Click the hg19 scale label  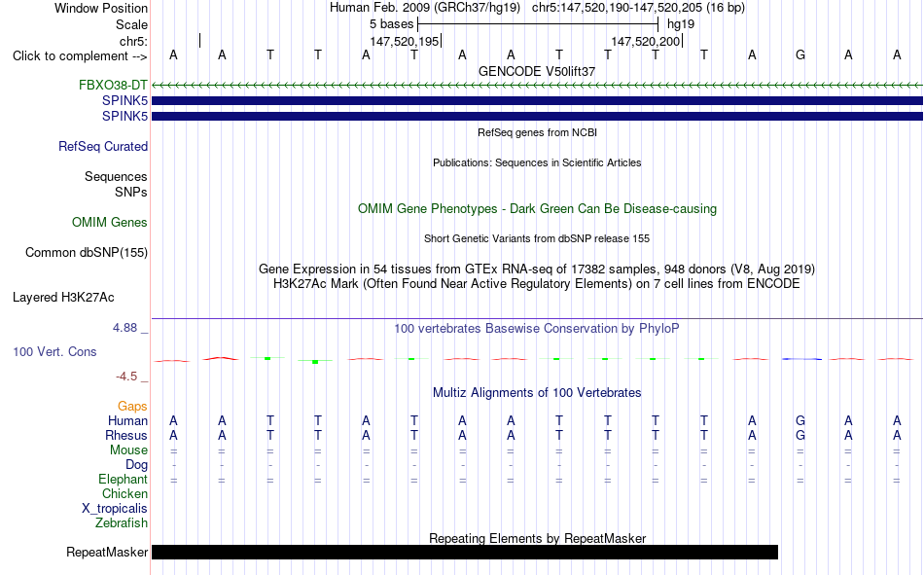tap(681, 24)
